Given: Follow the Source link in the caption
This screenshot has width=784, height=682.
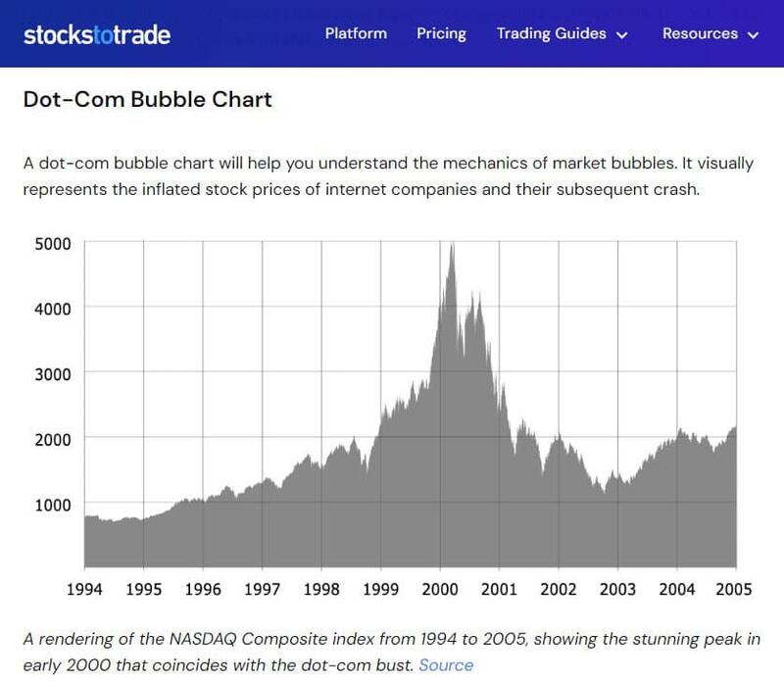Looking at the screenshot, I should click(446, 665).
